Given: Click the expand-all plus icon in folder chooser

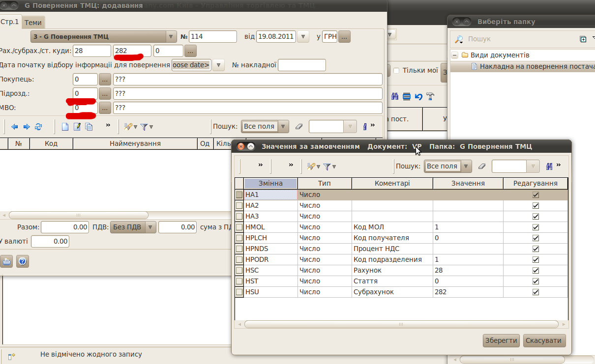Looking at the screenshot, I should [583, 39].
